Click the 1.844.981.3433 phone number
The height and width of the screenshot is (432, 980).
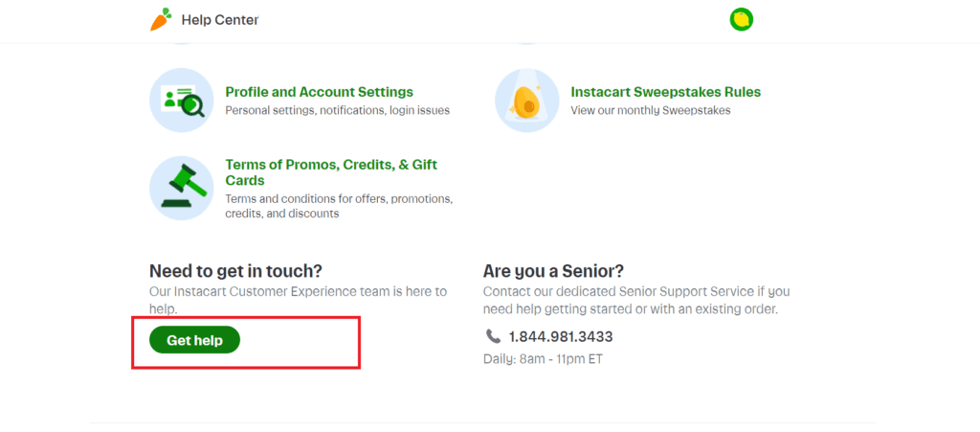(561, 337)
